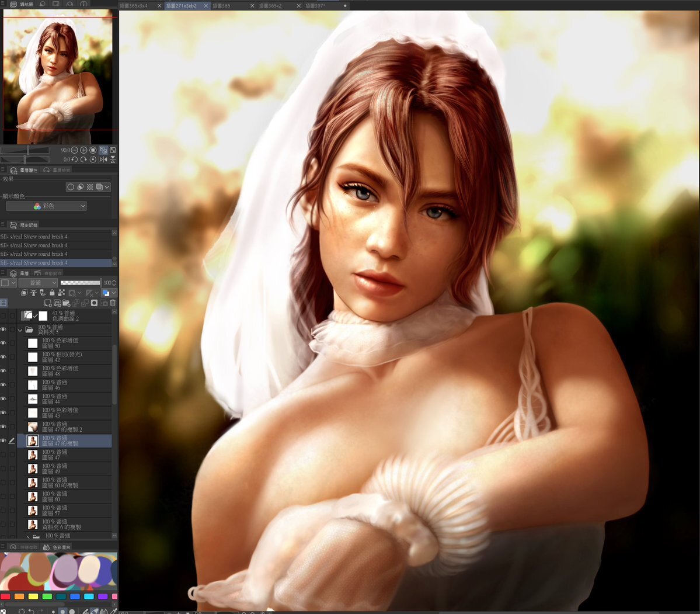700x614 pixels.
Task: Apply the border effect circle icon
Action: (x=71, y=188)
